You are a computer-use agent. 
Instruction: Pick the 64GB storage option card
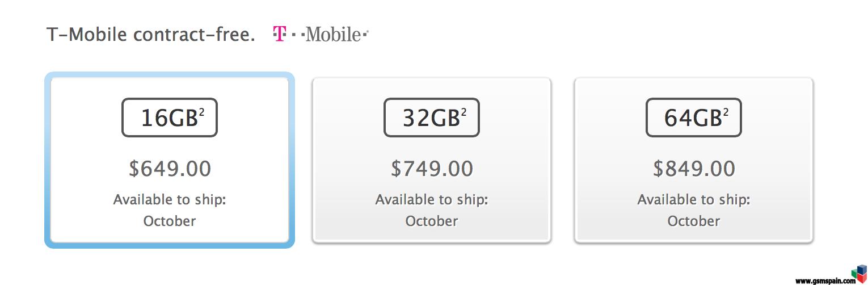point(694,160)
